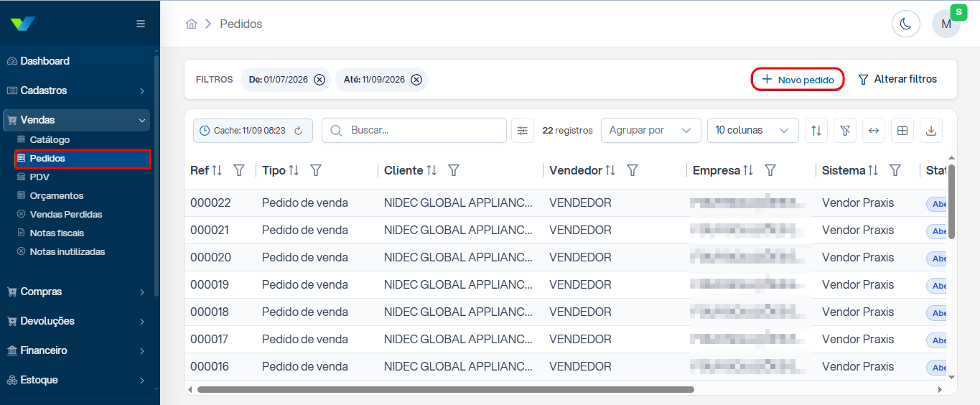This screenshot has height=405, width=980.
Task: Sort by Tipo column arrows
Action: pos(294,171)
